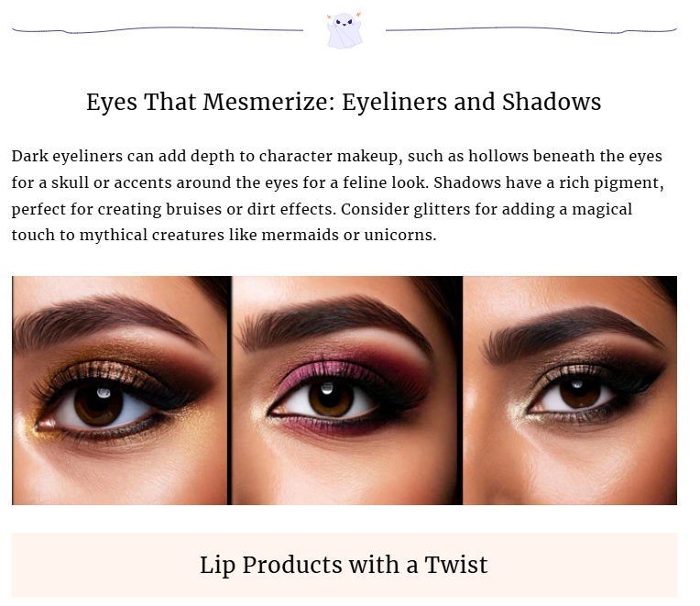Viewport: 700px width, 606px height.
Task: Click the ghost icon in the divider
Action: pyautogui.click(x=345, y=30)
